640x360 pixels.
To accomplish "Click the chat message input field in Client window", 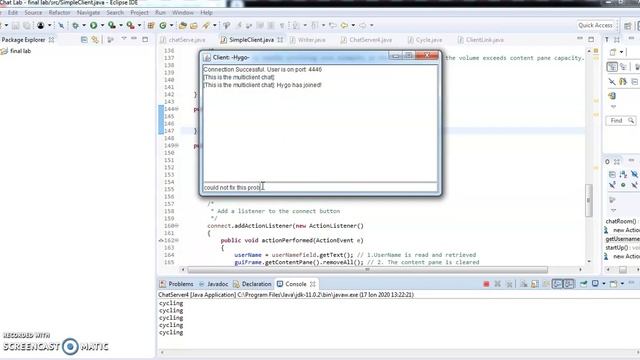I will (320, 187).
